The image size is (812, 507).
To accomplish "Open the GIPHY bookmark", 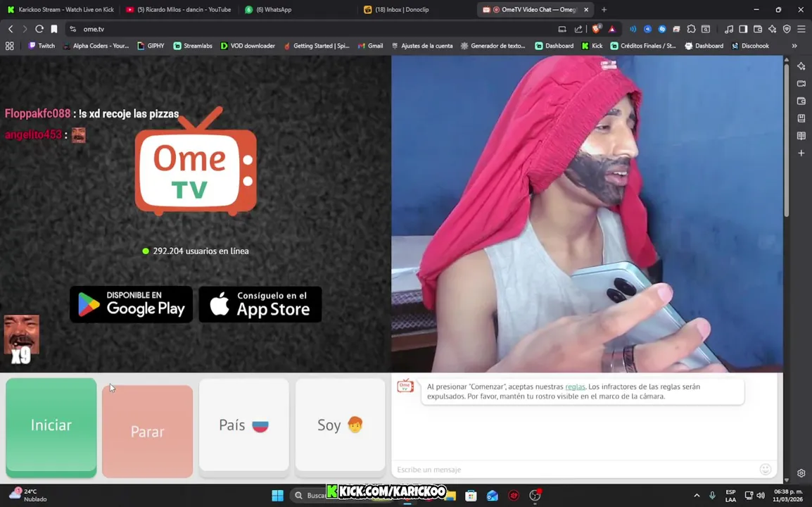I will click(151, 46).
